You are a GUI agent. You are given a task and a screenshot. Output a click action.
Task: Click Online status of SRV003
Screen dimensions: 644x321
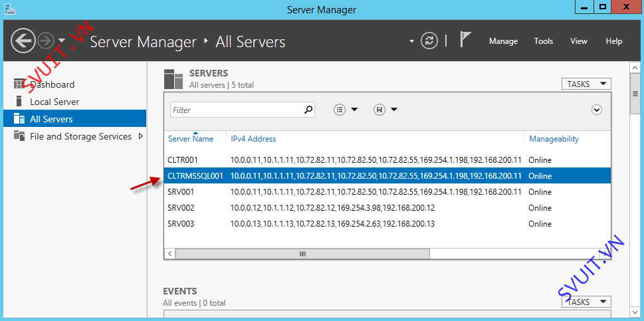[540, 224]
